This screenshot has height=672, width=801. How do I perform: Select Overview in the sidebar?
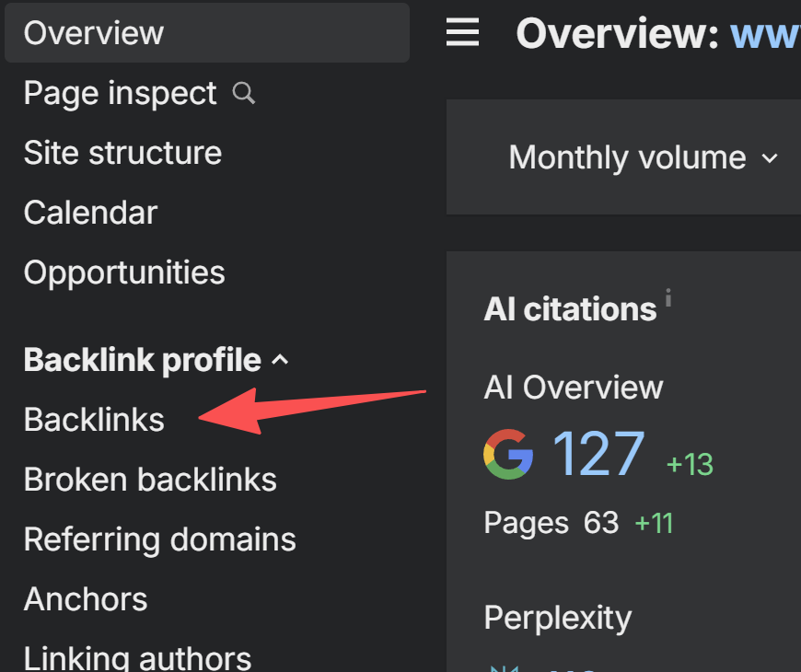94,33
